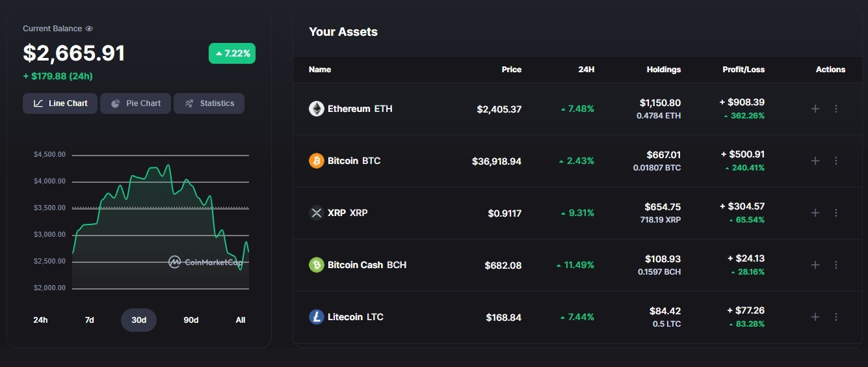
Task: Open more options menu for XRP
Action: (836, 213)
